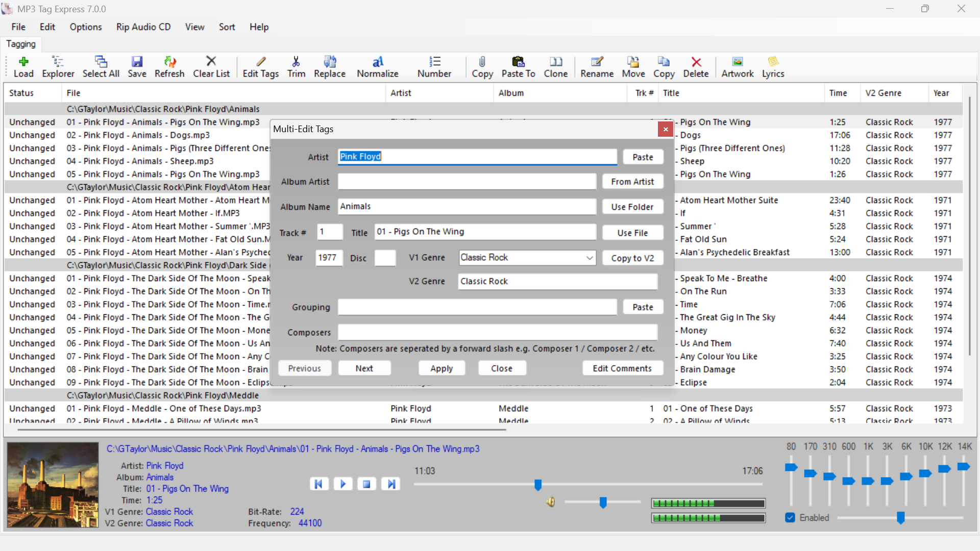Click the Copy files icon beside Move
This screenshot has height=551, width=980.
point(664,67)
